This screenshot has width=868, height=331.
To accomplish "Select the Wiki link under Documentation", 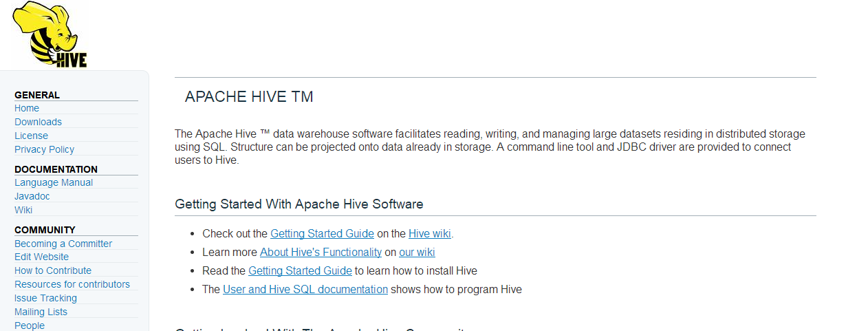I will click(x=23, y=210).
